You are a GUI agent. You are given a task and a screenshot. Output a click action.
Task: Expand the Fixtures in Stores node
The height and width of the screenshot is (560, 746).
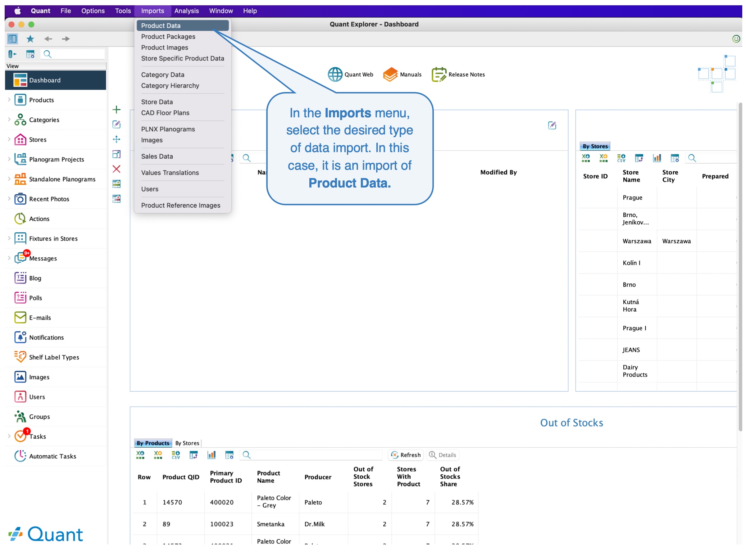(x=9, y=238)
